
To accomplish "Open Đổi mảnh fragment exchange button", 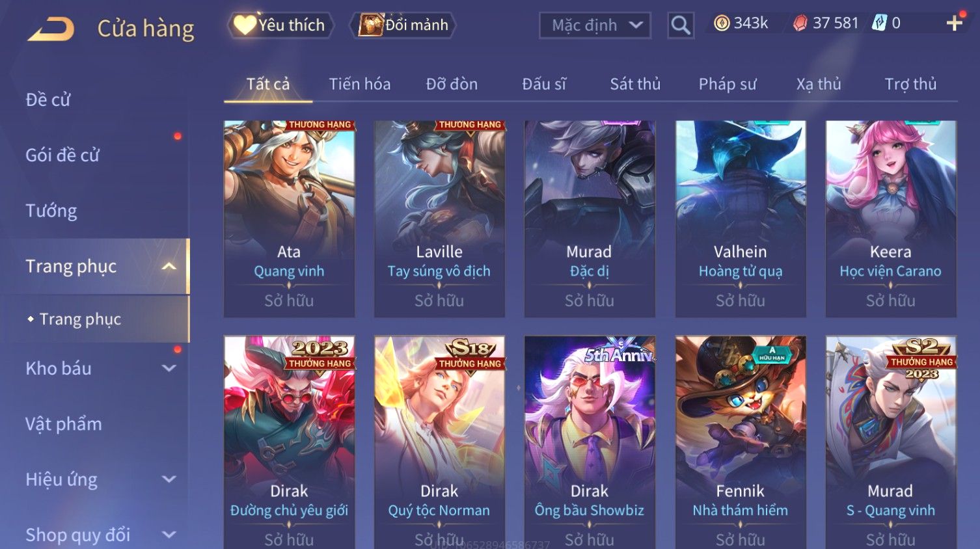I will [x=403, y=25].
